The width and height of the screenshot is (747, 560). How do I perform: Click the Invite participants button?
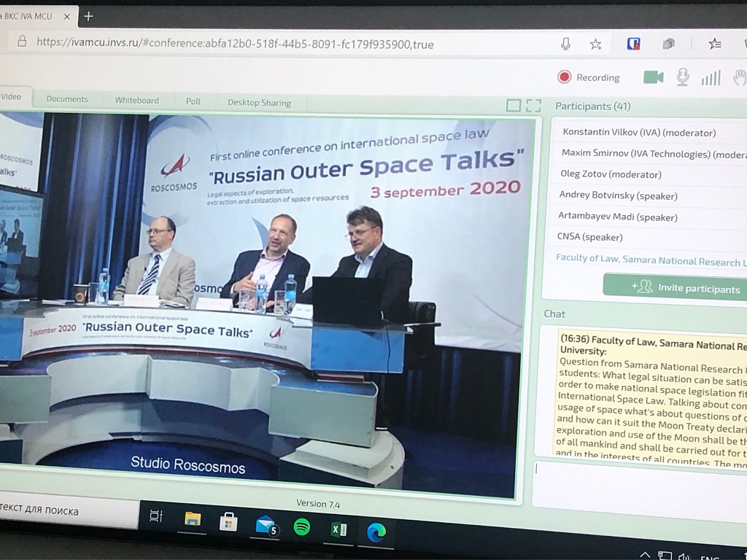tap(676, 287)
